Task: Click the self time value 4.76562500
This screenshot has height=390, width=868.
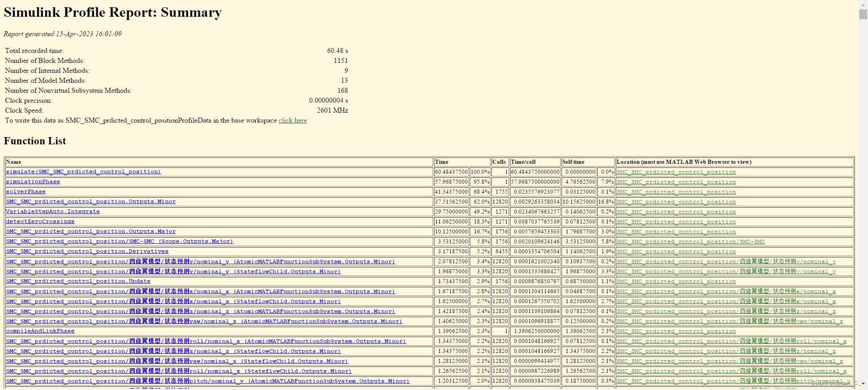Action: click(580, 182)
